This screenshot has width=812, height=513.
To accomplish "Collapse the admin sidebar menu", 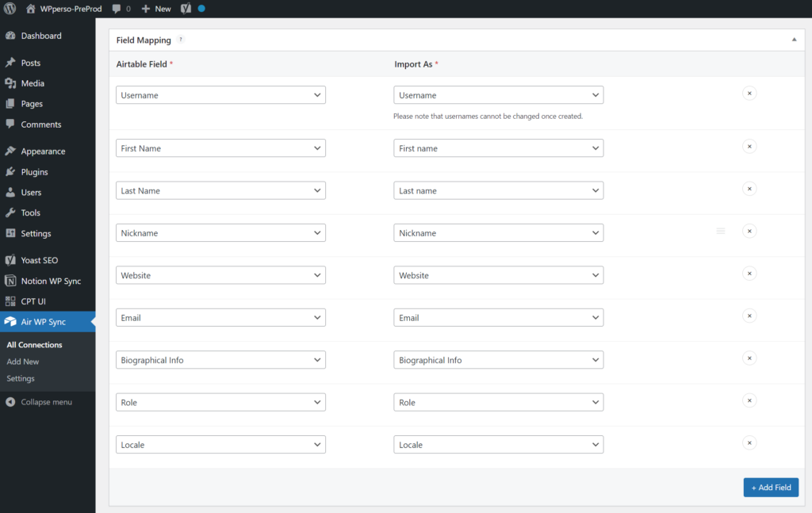I will (x=46, y=402).
